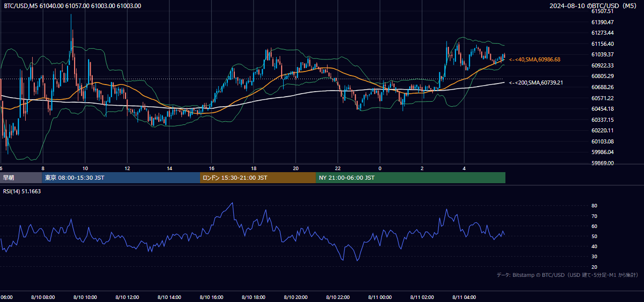Viewport: 644px width, 302px height.
Task: Click the 40 SMA label reading 60986.68
Action: point(535,59)
